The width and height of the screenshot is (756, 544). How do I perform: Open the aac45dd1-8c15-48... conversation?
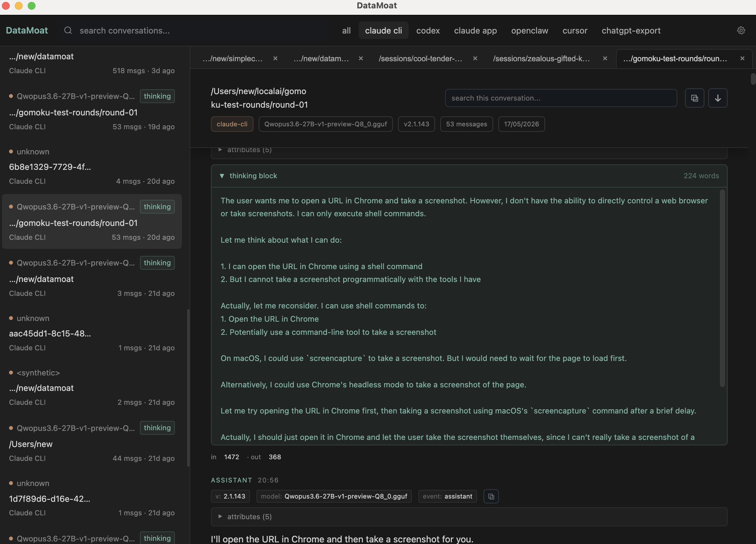click(92, 333)
